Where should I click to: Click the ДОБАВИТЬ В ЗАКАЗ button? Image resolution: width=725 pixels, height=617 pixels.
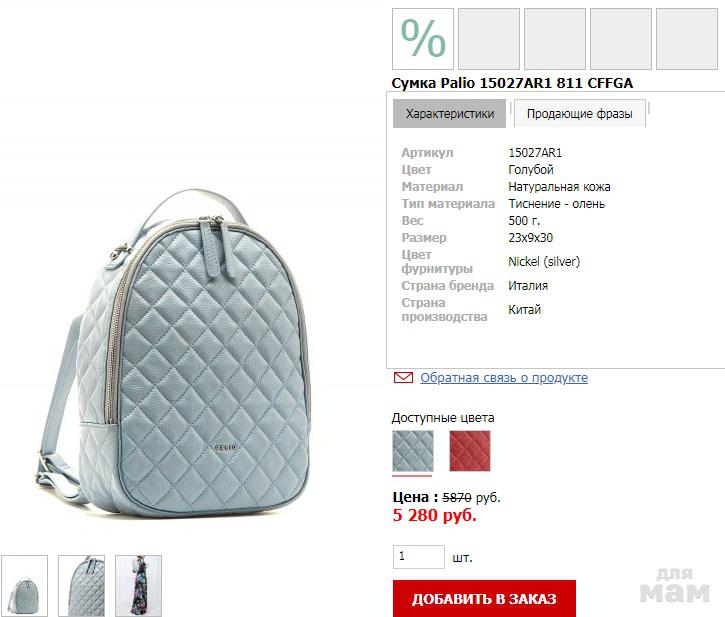coord(484,598)
